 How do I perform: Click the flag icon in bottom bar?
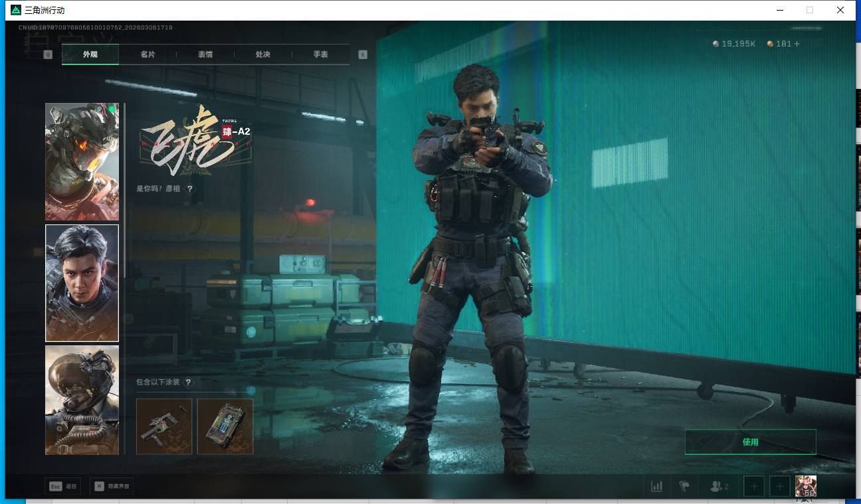coord(684,487)
